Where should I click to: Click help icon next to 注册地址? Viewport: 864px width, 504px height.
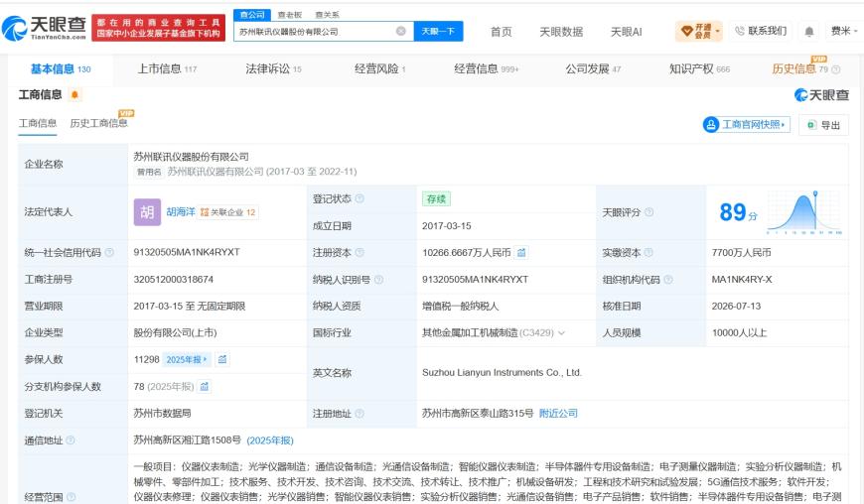click(360, 413)
